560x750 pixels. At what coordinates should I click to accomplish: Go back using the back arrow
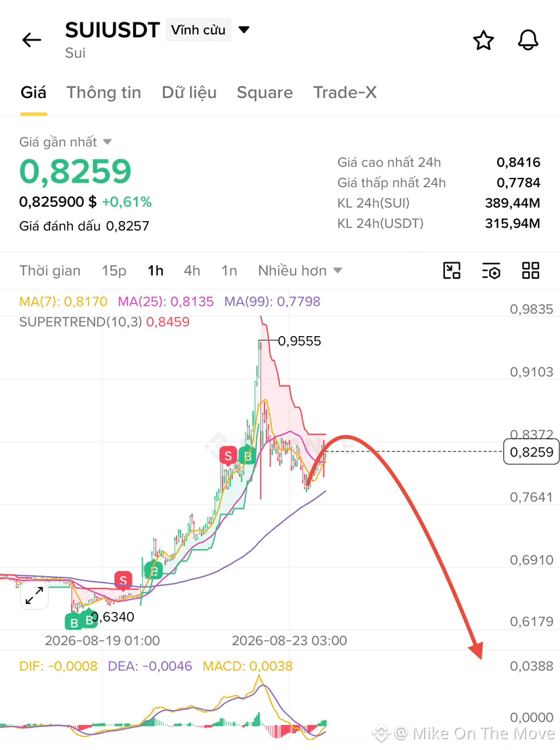(x=32, y=40)
